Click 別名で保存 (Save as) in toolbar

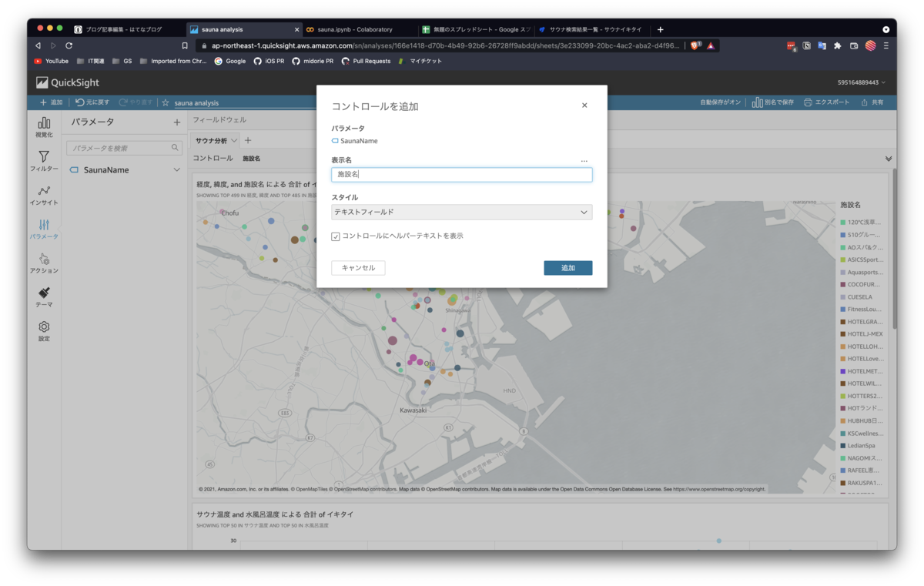(772, 102)
